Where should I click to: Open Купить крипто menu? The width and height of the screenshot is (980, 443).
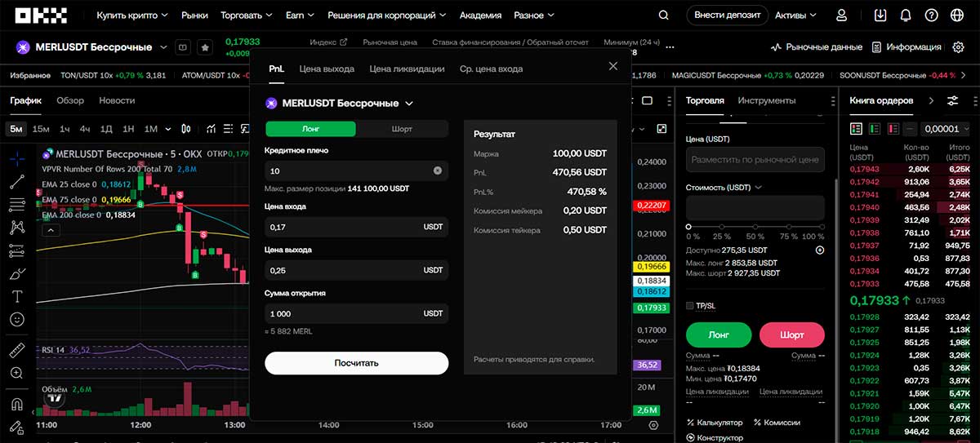pyautogui.click(x=132, y=15)
